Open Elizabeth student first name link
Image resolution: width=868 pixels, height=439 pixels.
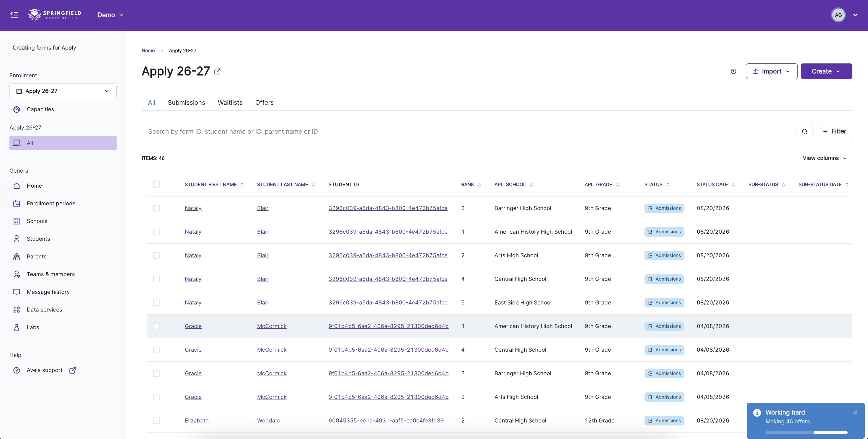196,421
